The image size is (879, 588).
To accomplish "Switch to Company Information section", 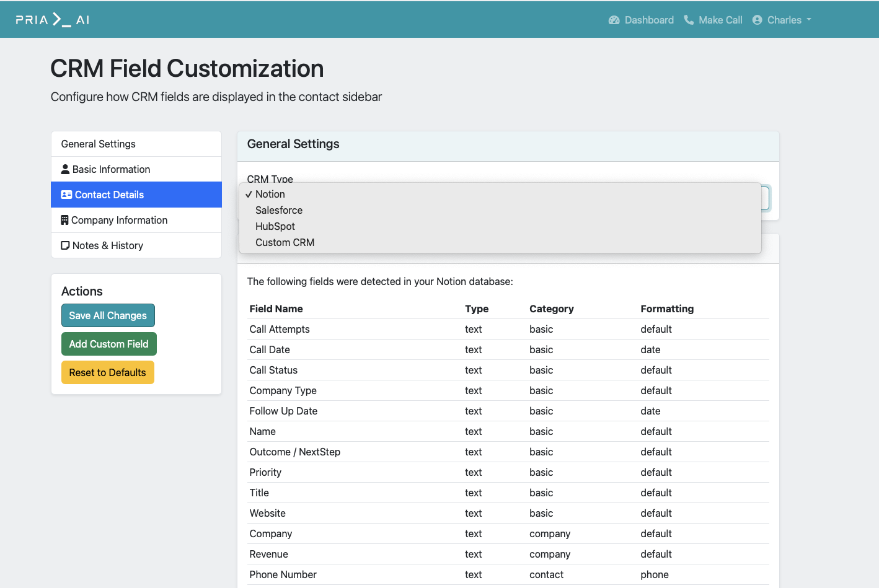I will pyautogui.click(x=119, y=220).
